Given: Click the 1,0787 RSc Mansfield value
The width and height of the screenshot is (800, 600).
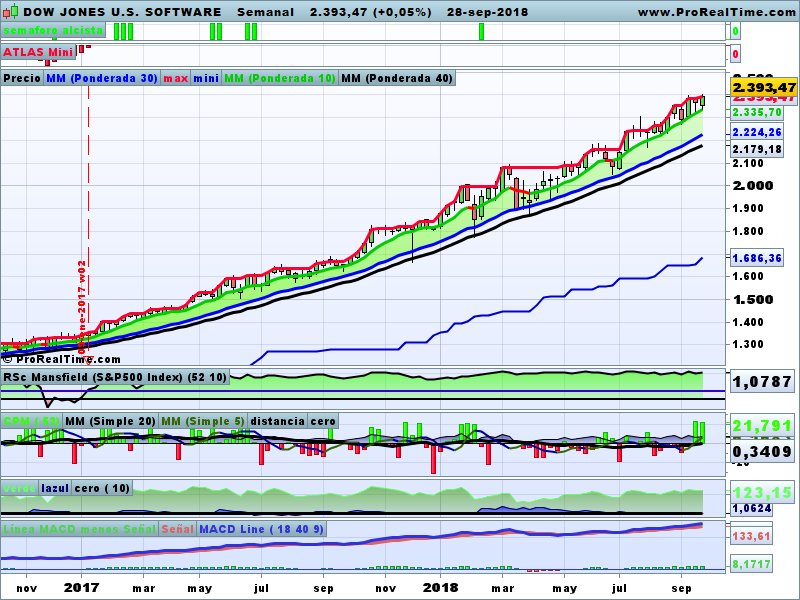Looking at the screenshot, I should 762,381.
